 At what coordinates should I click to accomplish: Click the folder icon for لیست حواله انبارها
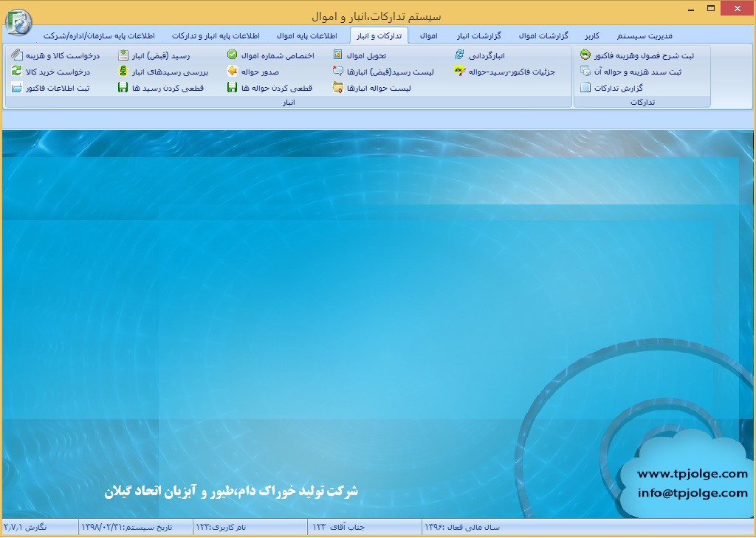tap(338, 88)
